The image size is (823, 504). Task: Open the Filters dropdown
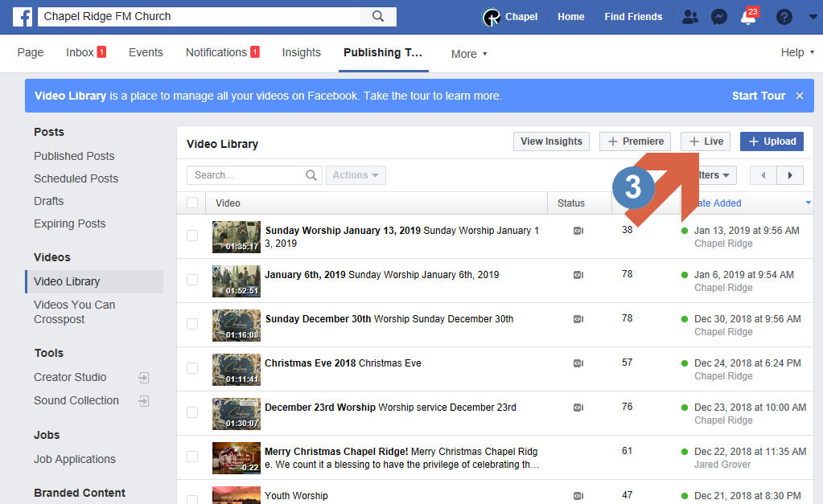[716, 175]
